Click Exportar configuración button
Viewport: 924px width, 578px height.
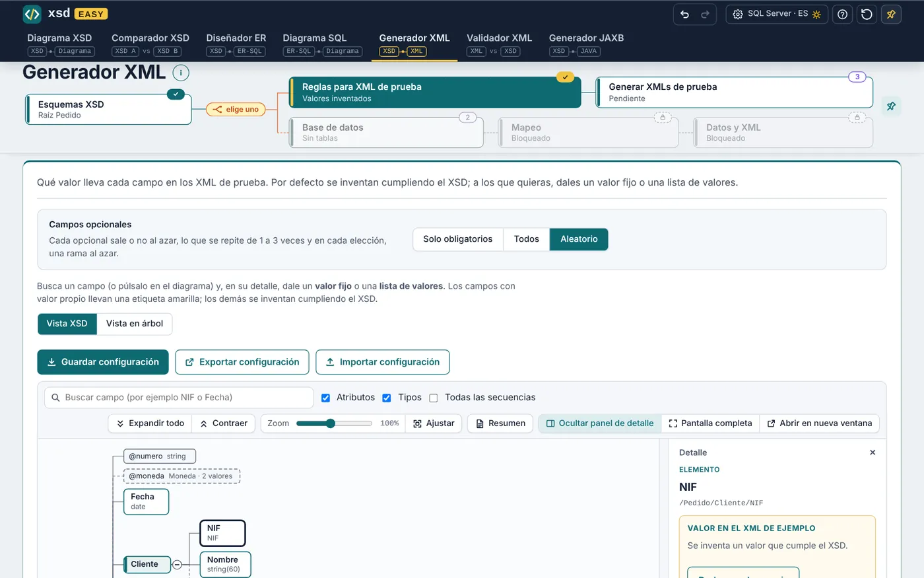[x=242, y=362]
